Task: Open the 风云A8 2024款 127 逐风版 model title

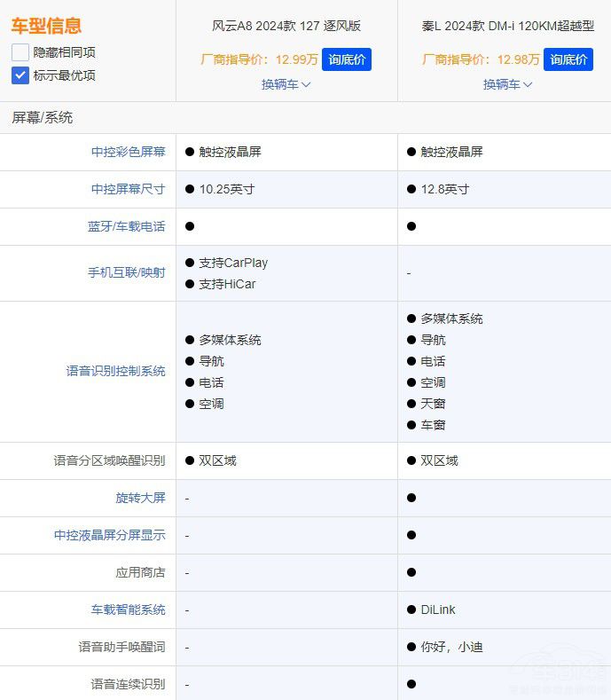Action: click(286, 26)
